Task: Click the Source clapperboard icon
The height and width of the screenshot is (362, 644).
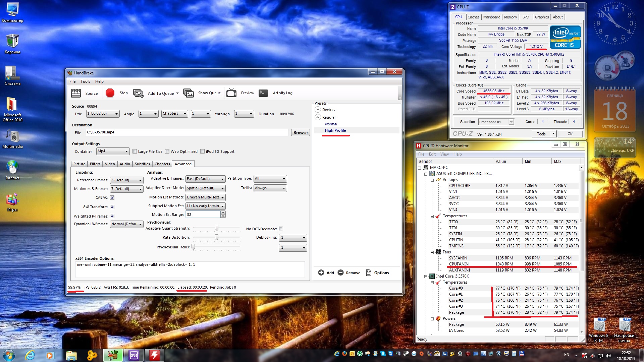Action: 76,93
